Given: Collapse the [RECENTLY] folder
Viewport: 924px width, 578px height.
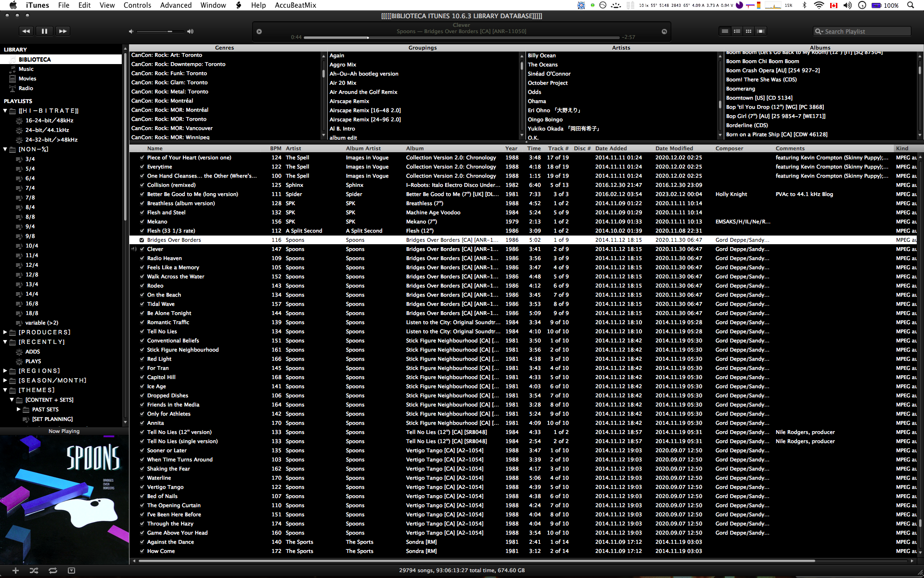Looking at the screenshot, I should [x=5, y=342].
